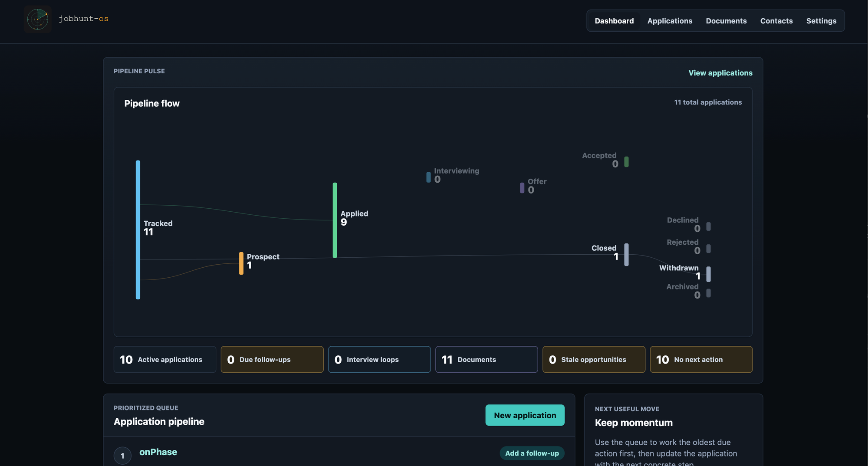868x466 pixels.
Task: Open the Stale opportunities stat card
Action: tap(594, 359)
